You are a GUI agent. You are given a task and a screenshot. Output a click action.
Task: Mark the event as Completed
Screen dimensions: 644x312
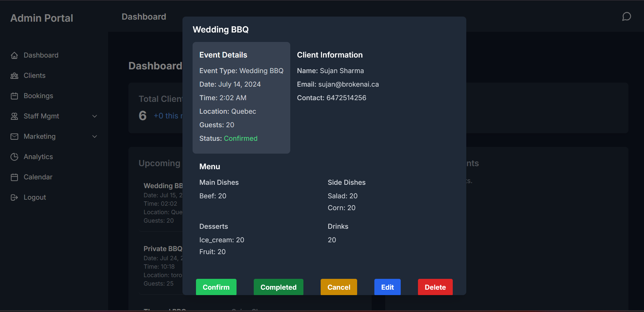tap(278, 287)
